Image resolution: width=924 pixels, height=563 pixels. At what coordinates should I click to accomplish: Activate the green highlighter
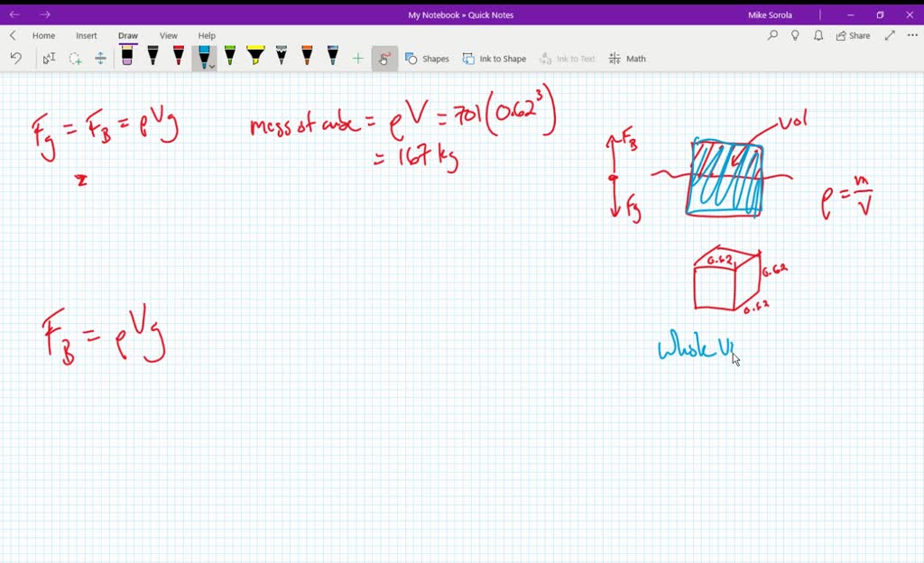pyautogui.click(x=229, y=56)
